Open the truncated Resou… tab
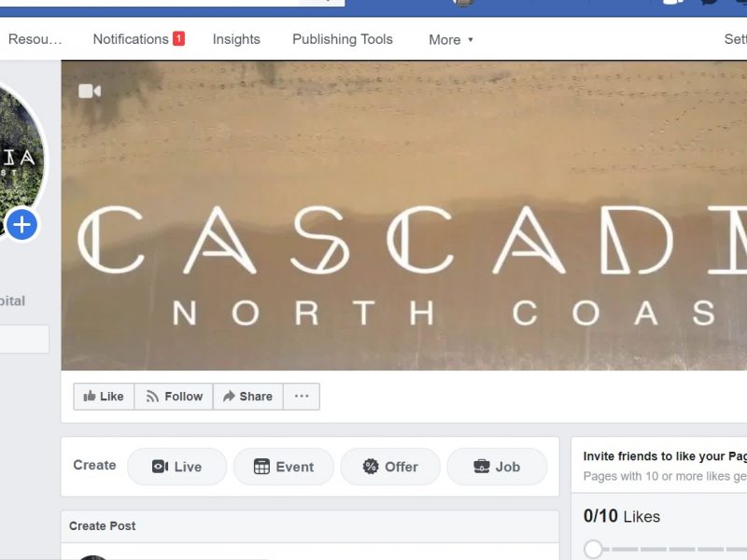The height and width of the screenshot is (560, 747). pyautogui.click(x=35, y=39)
